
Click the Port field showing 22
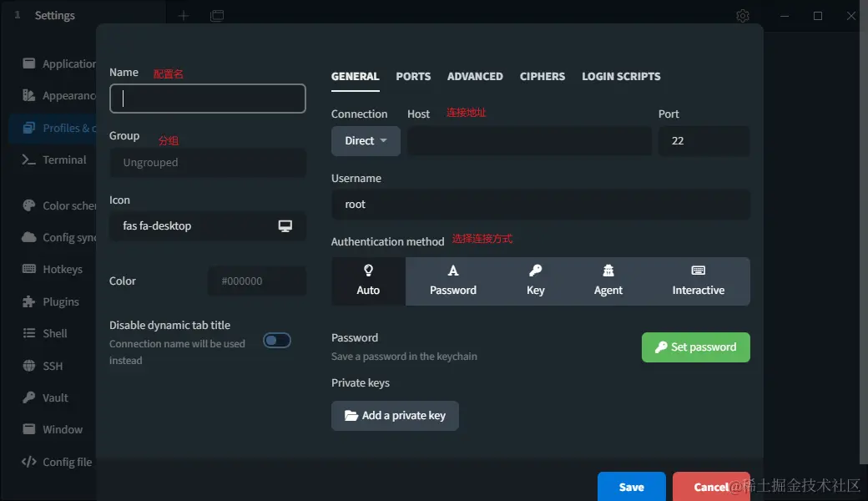pos(704,140)
